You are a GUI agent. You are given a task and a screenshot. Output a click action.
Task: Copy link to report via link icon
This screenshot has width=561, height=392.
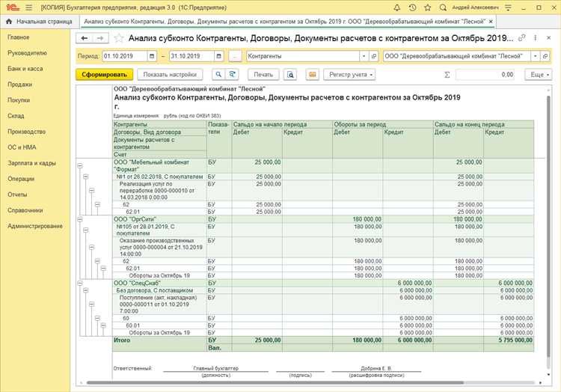pyautogui.click(x=521, y=37)
